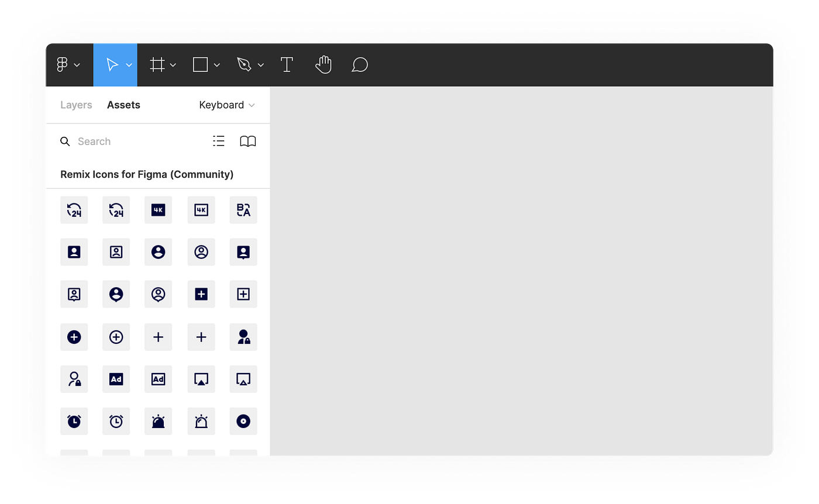Pick the filled album disc icon
This screenshot has width=819, height=504.
243,421
